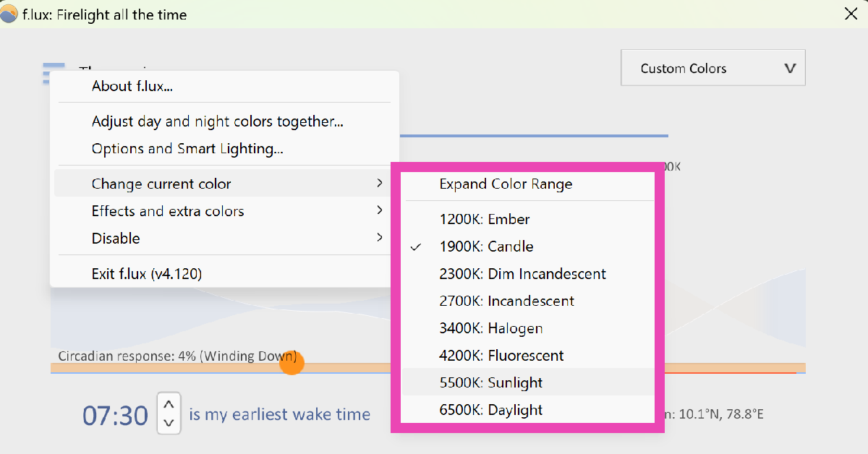The image size is (868, 454).
Task: Expand Effects and extra colors submenu
Action: tap(224, 211)
